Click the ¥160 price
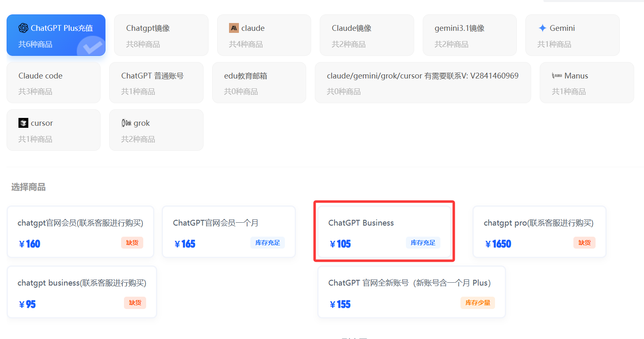644x339 pixels. click(30, 244)
